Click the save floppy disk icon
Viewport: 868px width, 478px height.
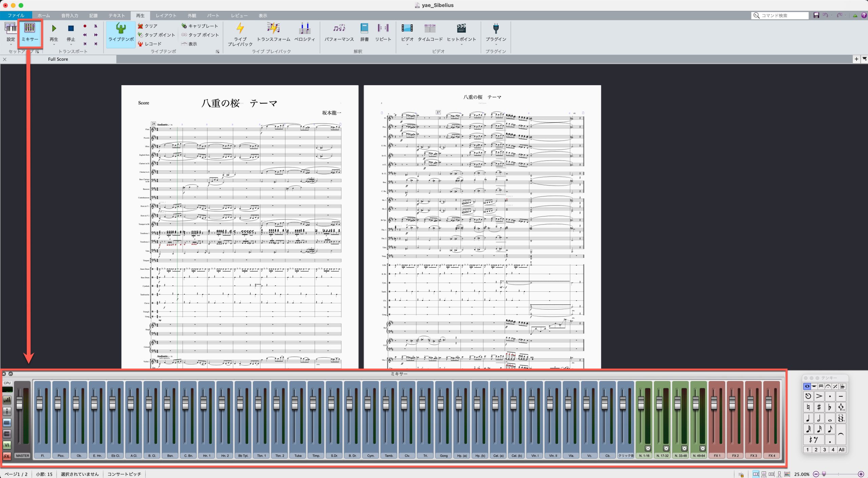816,15
